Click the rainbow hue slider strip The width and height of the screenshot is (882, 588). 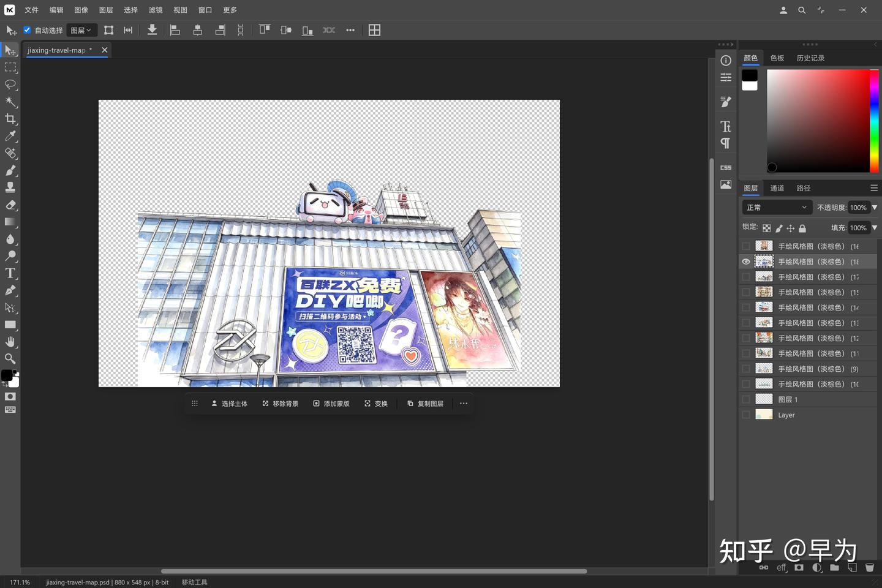[875, 121]
